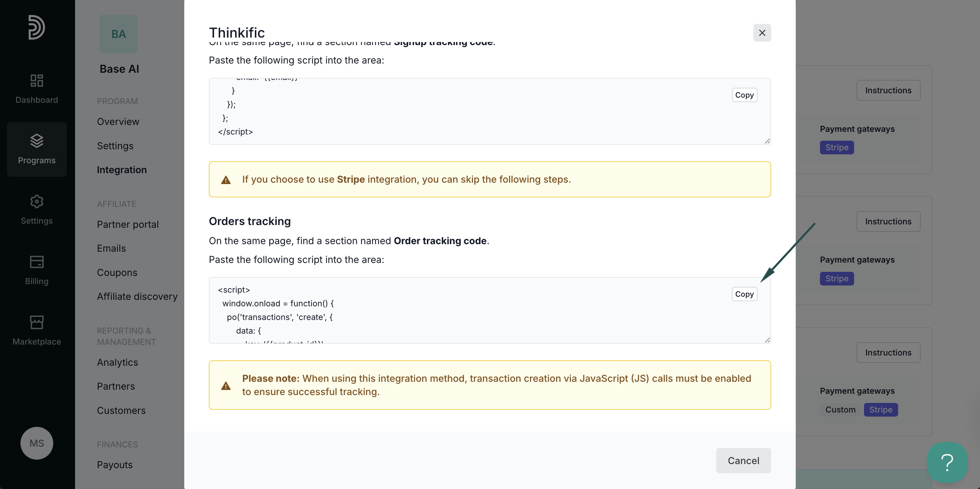Open Partners page
The width and height of the screenshot is (980, 489).
[x=116, y=386]
